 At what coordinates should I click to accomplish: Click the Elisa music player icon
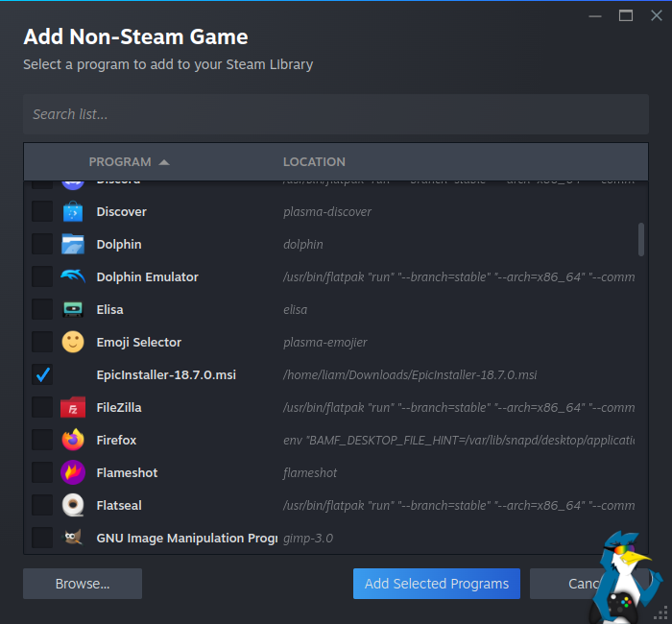[x=73, y=310]
